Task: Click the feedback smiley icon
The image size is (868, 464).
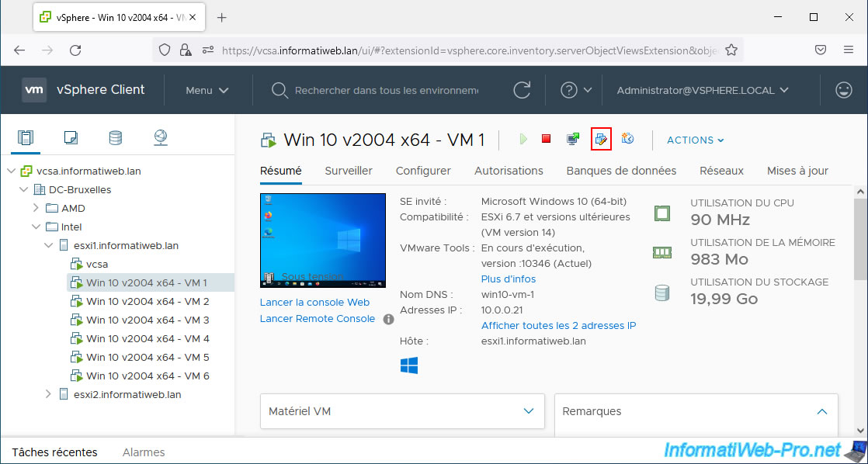Action: click(x=844, y=90)
